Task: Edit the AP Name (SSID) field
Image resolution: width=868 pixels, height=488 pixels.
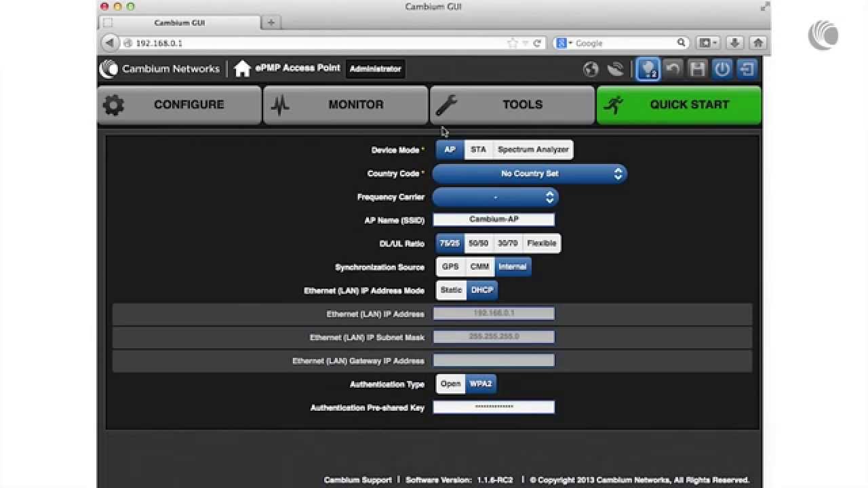Action: (494, 220)
